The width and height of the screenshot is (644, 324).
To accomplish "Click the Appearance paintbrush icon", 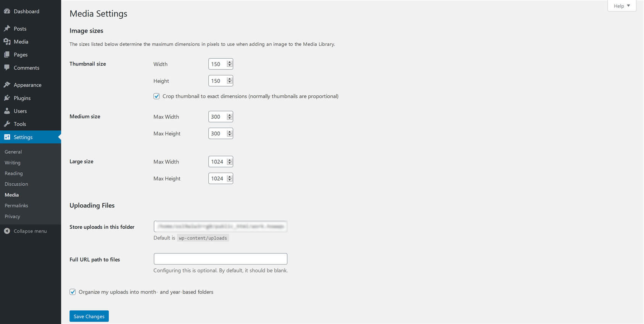I will pos(7,85).
